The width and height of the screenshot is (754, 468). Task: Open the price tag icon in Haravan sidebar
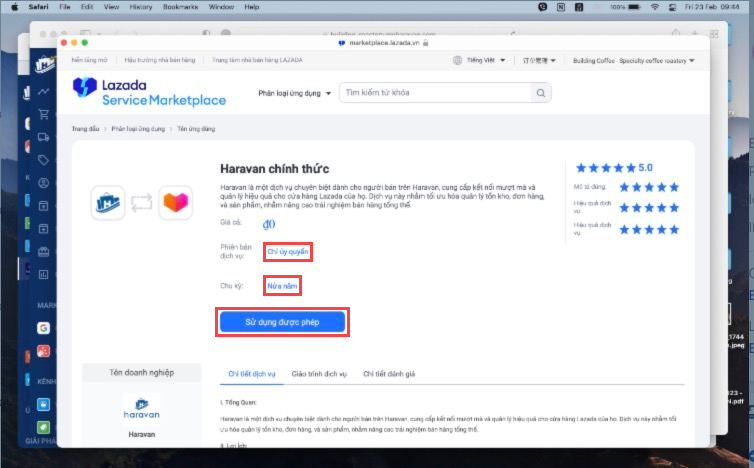coord(44,160)
